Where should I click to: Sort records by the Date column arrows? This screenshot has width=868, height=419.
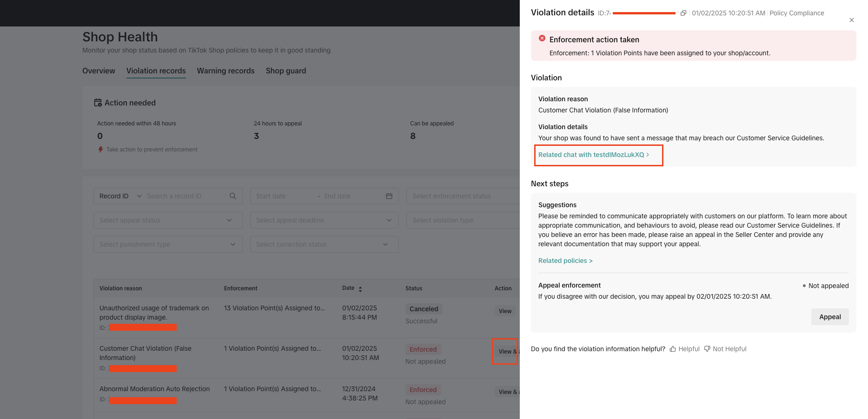click(360, 289)
